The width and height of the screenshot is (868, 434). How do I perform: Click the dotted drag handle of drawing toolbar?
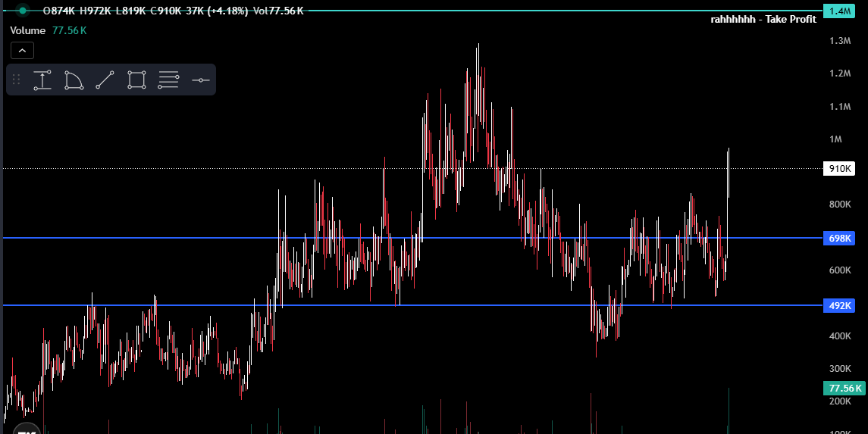tap(16, 80)
